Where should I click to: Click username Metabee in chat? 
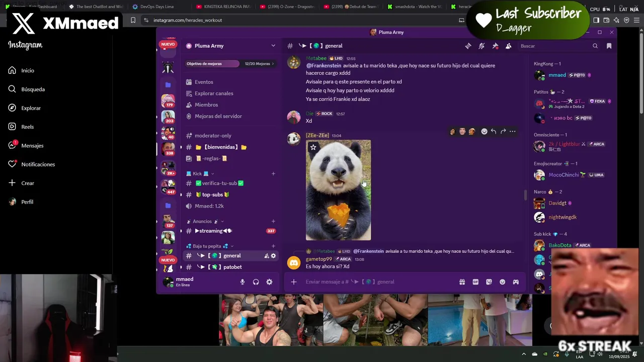(x=316, y=58)
